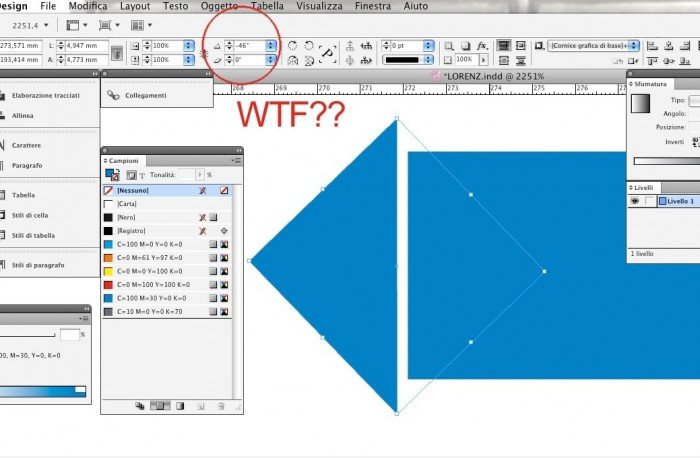Open the Layout menu
This screenshot has width=700, height=458.
tap(135, 6)
